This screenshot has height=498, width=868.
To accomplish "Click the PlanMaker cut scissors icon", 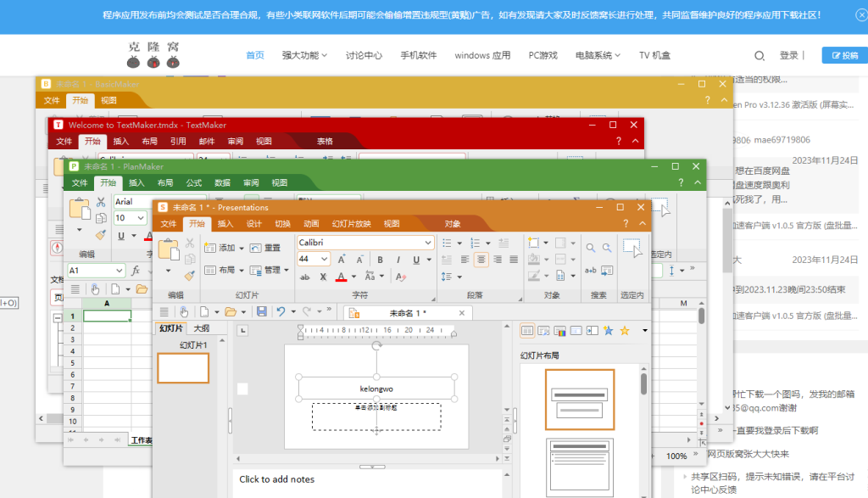I will [x=101, y=202].
